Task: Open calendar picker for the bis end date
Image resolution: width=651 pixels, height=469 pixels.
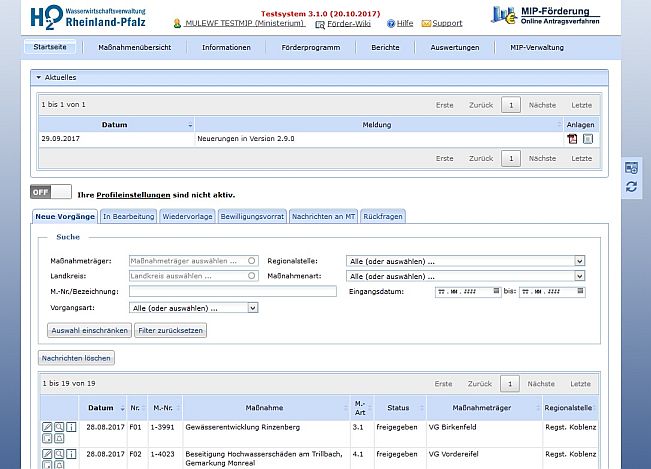Action: [x=580, y=291]
